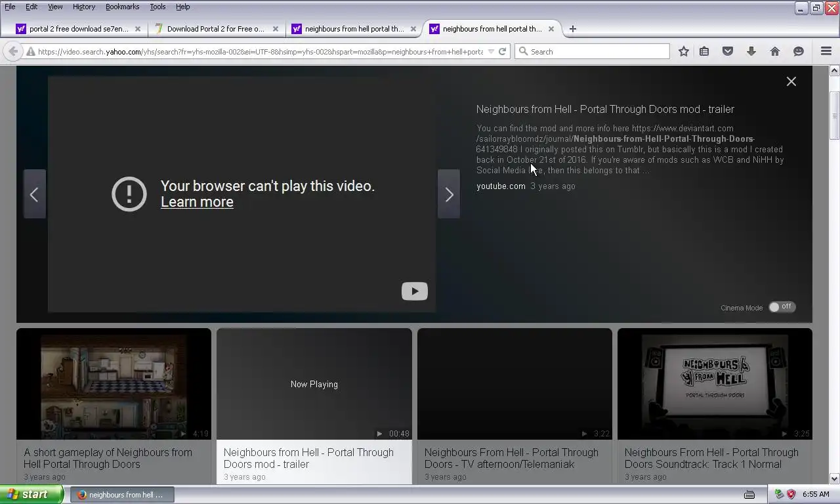Click the YouTube logo in the player
Viewport: 840px width, 504px height.
[x=415, y=291]
